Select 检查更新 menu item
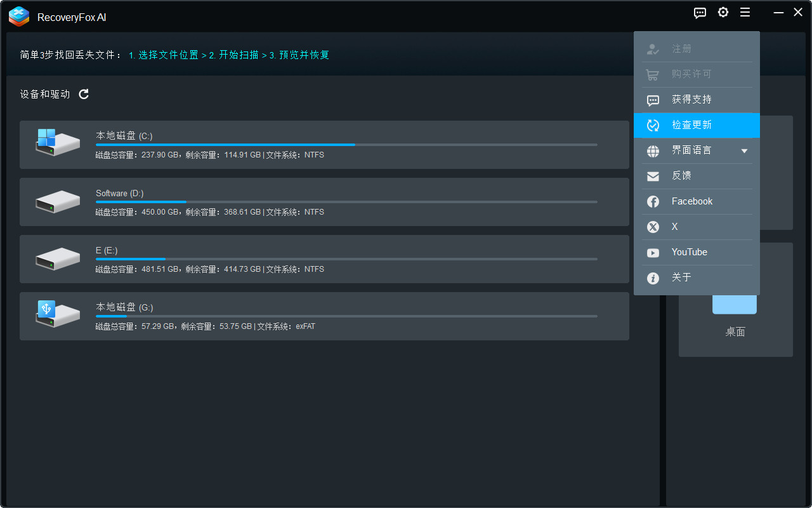The height and width of the screenshot is (508, 812). [691, 125]
